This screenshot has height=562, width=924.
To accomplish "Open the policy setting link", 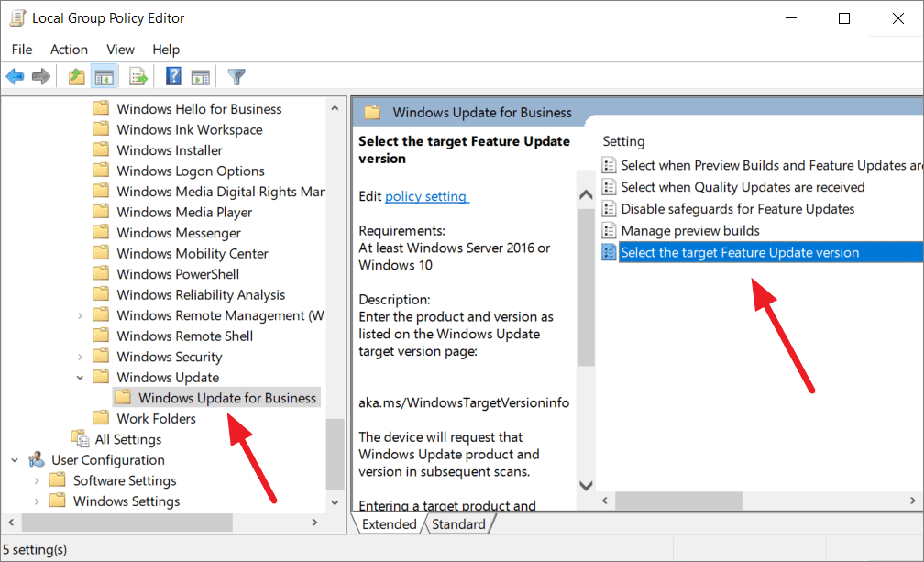I will click(x=426, y=196).
